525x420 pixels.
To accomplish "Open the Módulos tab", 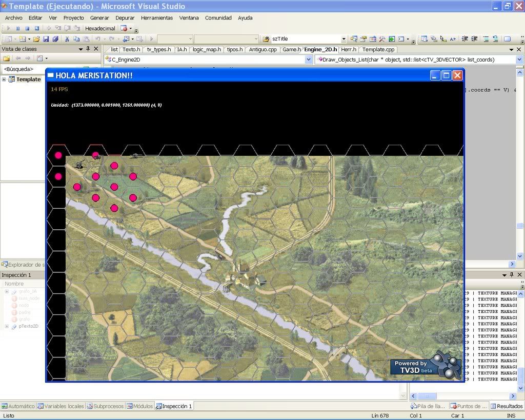I will click(x=139, y=406).
